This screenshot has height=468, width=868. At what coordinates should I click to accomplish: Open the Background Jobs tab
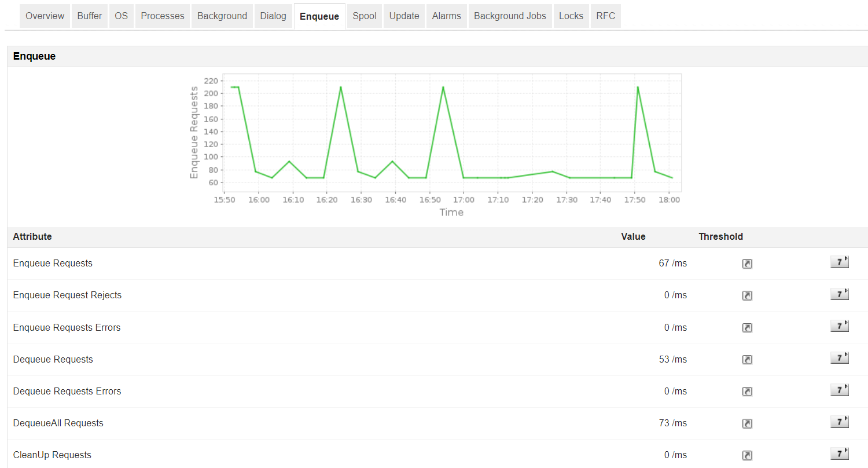pyautogui.click(x=510, y=16)
